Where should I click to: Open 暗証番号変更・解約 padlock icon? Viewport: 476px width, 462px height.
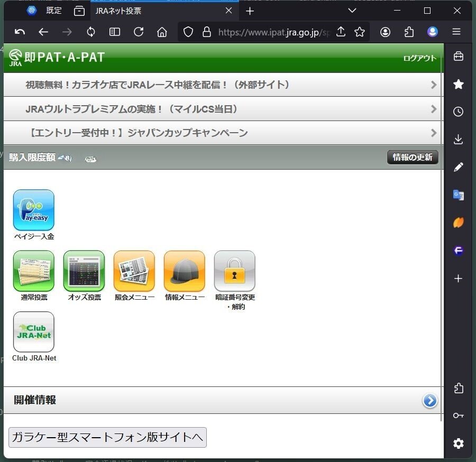[x=235, y=271]
